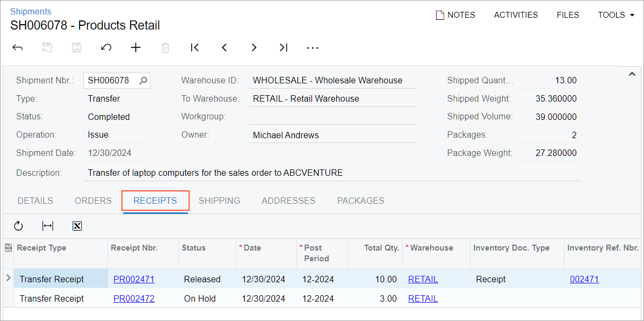The height and width of the screenshot is (321, 644).
Task: Switch to the Packages tab
Action: 360,201
